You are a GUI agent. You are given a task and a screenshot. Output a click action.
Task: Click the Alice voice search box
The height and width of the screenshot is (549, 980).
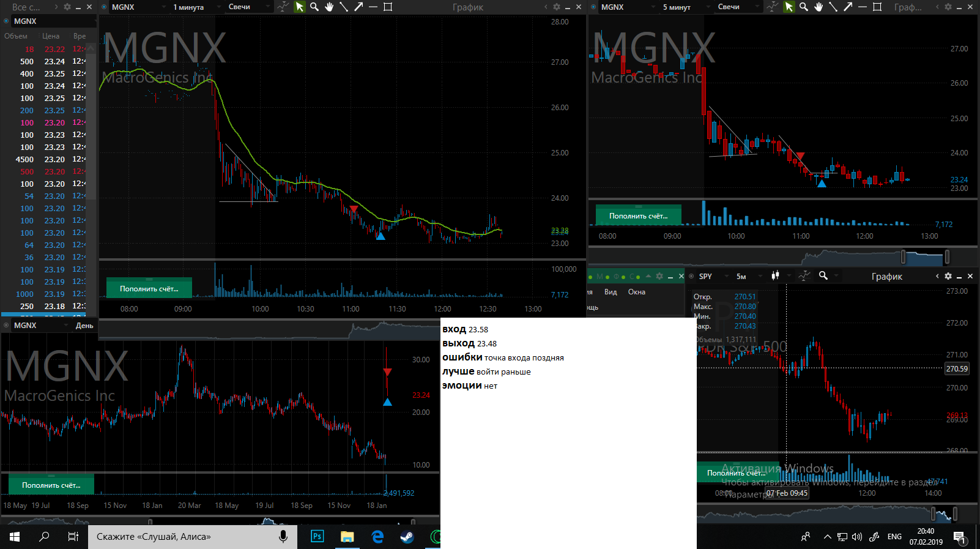pos(193,537)
